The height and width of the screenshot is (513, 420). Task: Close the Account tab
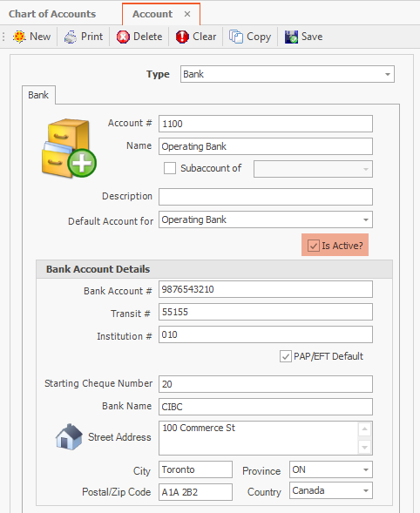(x=187, y=14)
